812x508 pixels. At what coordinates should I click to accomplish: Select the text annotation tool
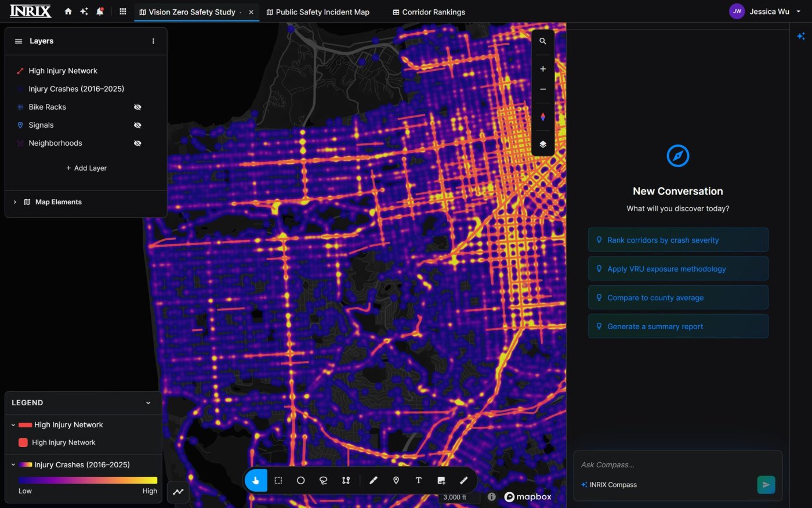coord(418,481)
